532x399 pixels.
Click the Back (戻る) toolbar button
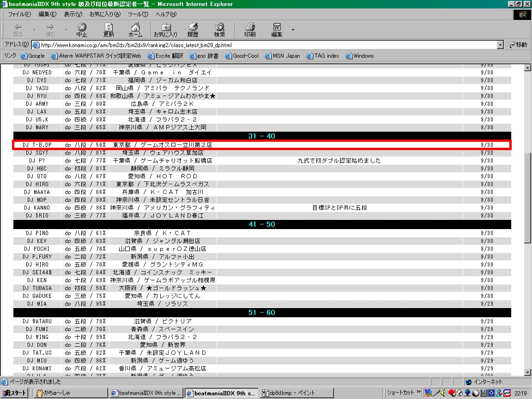pos(18,30)
